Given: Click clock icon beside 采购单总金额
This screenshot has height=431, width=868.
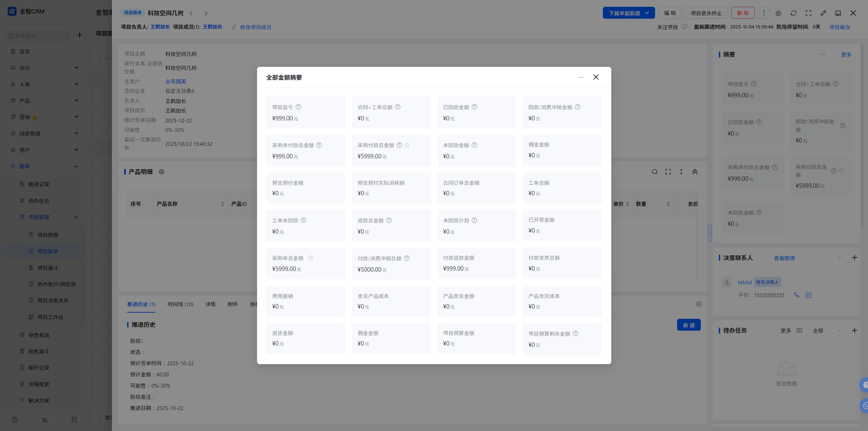Looking at the screenshot, I should point(310,258).
